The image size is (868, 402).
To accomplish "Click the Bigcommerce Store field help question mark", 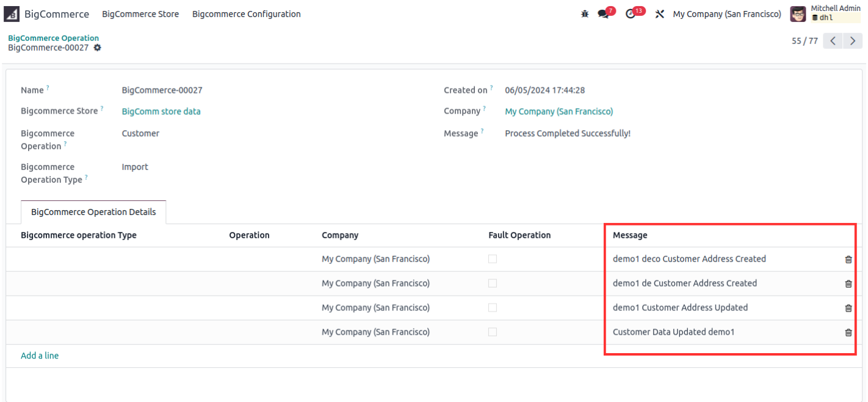I will pos(102,108).
